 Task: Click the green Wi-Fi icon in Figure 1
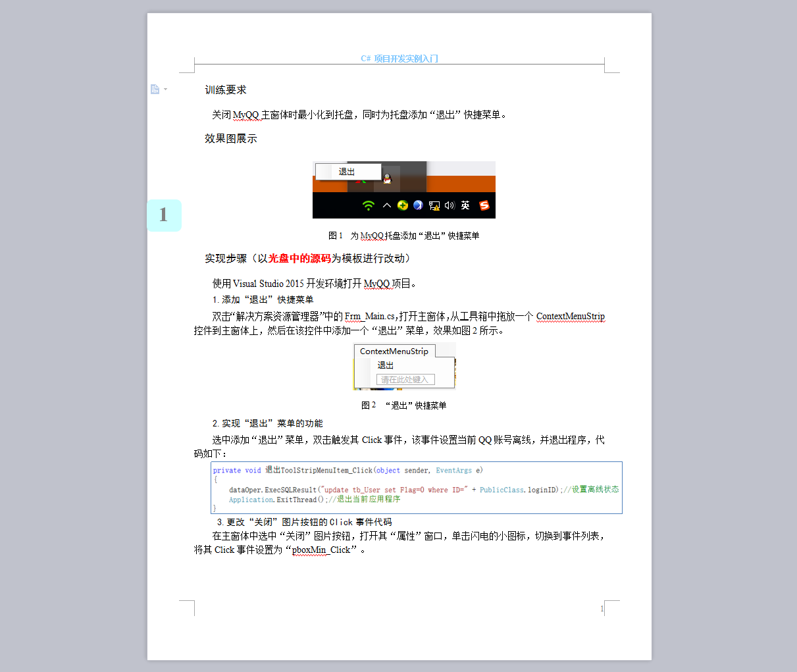coord(369,205)
